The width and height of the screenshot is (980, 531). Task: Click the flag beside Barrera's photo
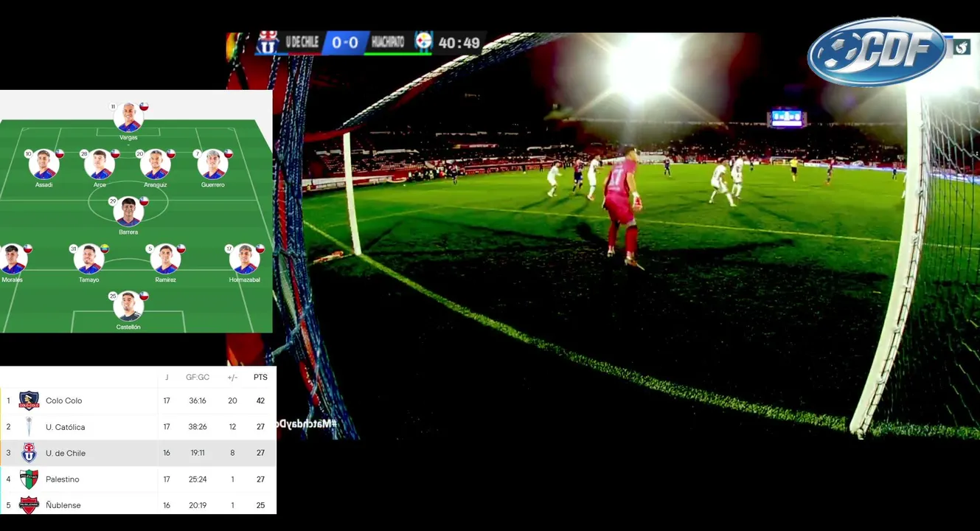pos(144,201)
